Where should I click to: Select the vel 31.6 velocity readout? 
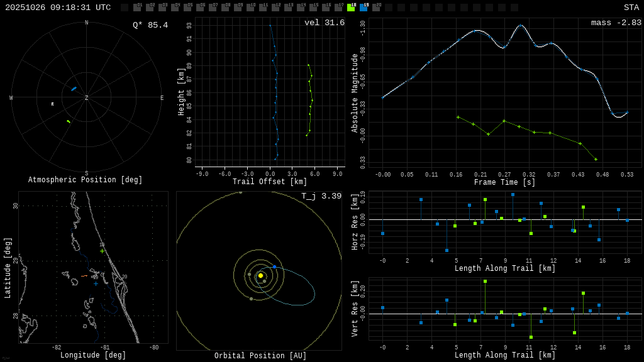[x=325, y=23]
